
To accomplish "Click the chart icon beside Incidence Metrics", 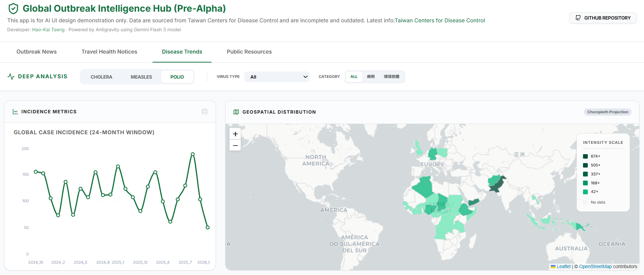I will coord(15,112).
